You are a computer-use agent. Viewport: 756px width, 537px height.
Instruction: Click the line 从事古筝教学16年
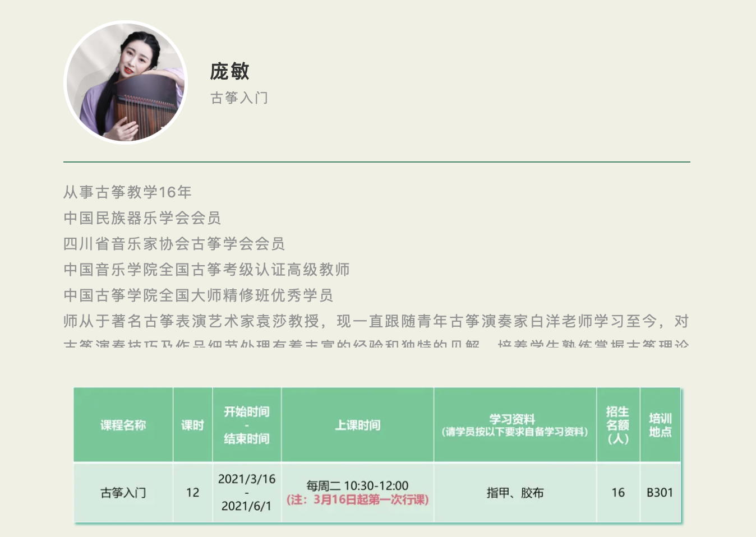127,192
